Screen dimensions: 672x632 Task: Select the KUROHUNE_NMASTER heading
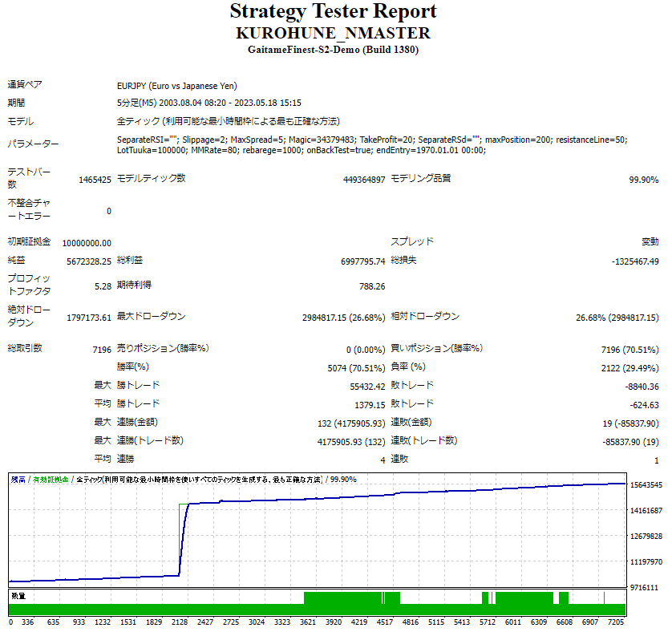click(x=333, y=33)
